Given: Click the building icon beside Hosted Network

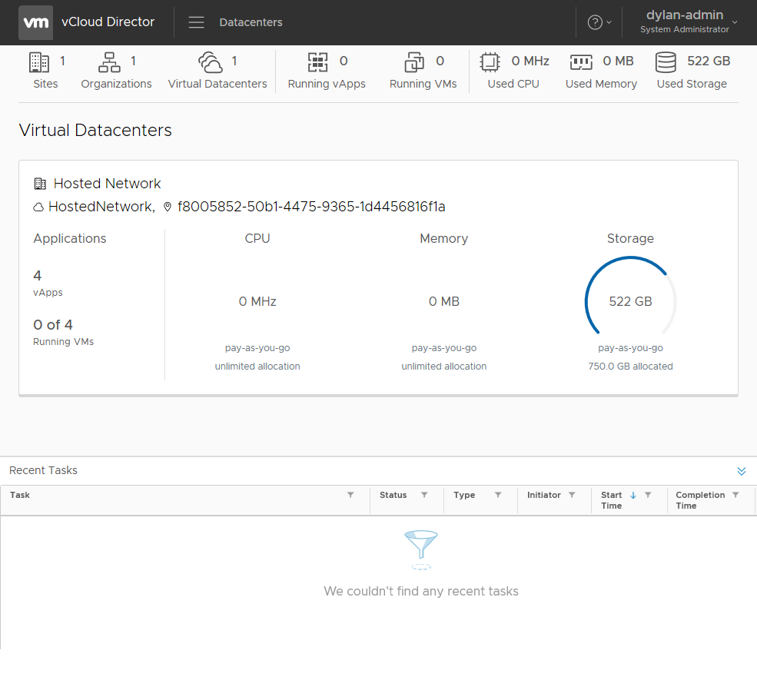Looking at the screenshot, I should (x=40, y=184).
